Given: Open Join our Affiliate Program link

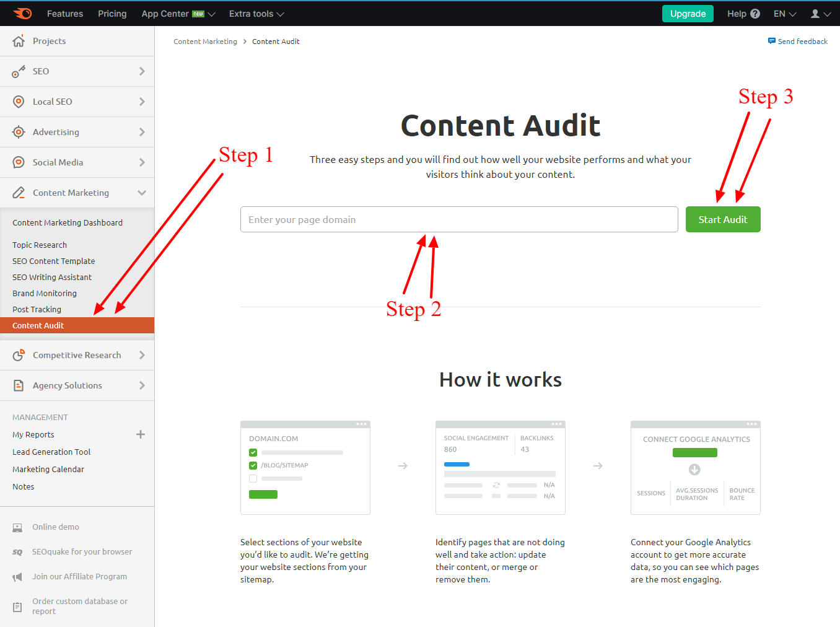Looking at the screenshot, I should (79, 576).
